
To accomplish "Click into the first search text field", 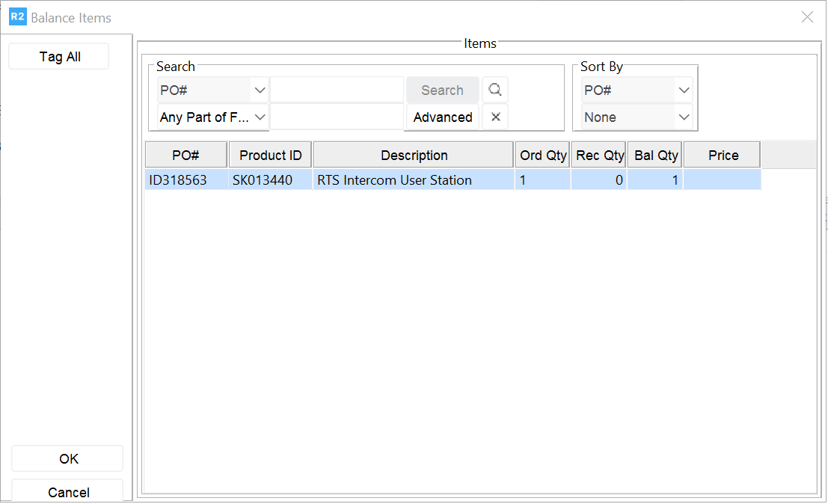I will 337,90.
